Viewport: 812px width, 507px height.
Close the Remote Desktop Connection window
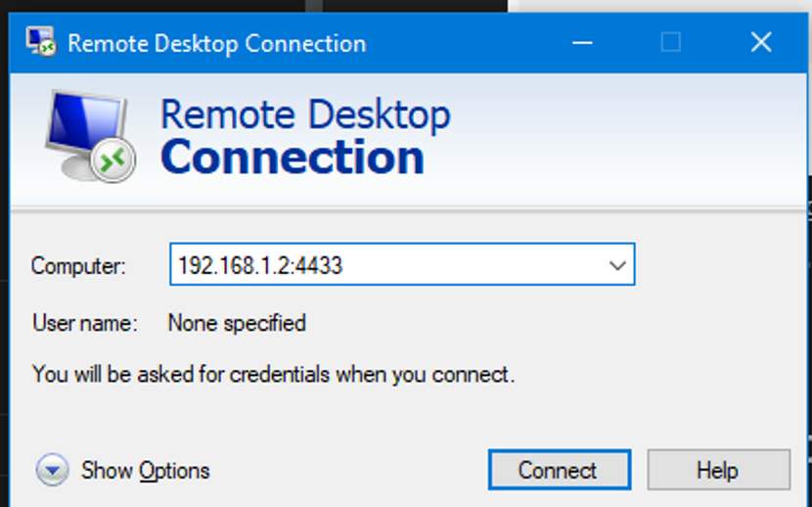click(x=761, y=43)
